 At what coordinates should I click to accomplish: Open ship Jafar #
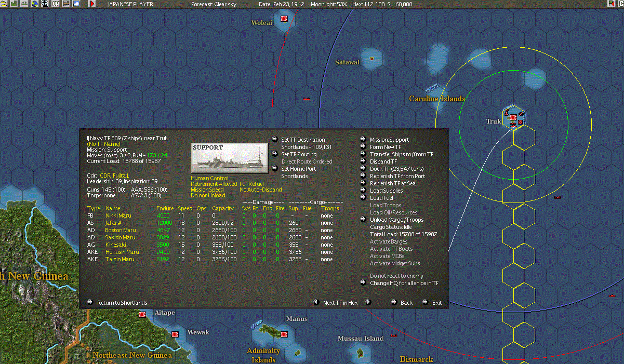(114, 223)
